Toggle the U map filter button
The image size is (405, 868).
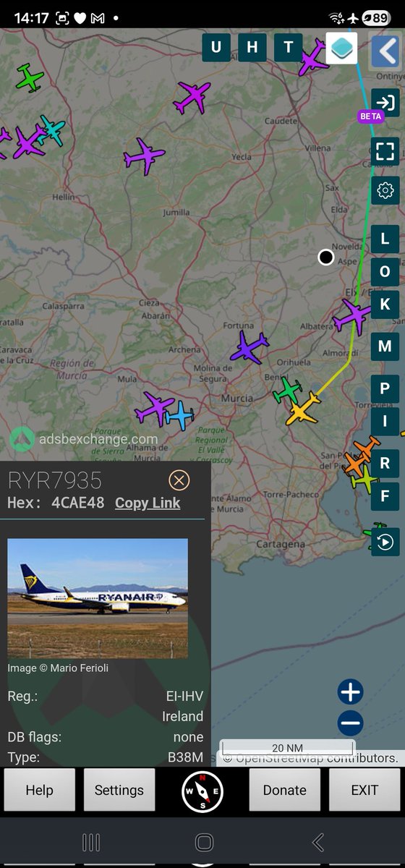(x=216, y=48)
